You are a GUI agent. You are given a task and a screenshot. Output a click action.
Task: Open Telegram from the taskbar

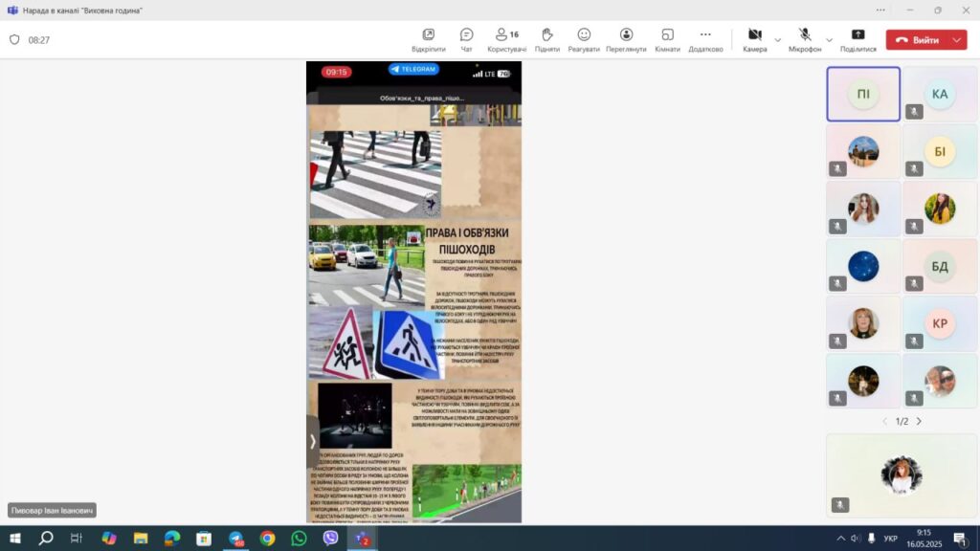point(235,539)
